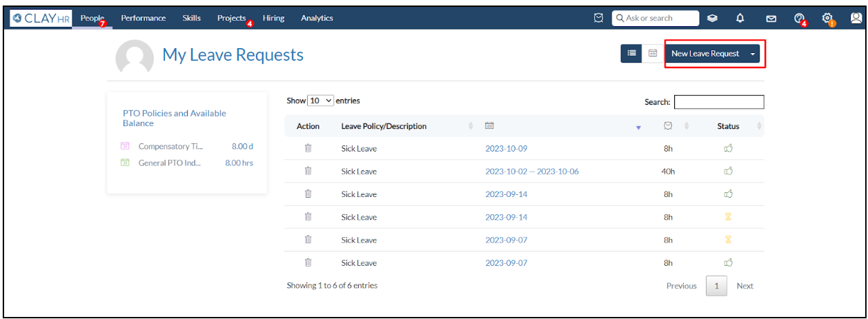Sort by Status column
This screenshot has height=319, width=868.
728,126
